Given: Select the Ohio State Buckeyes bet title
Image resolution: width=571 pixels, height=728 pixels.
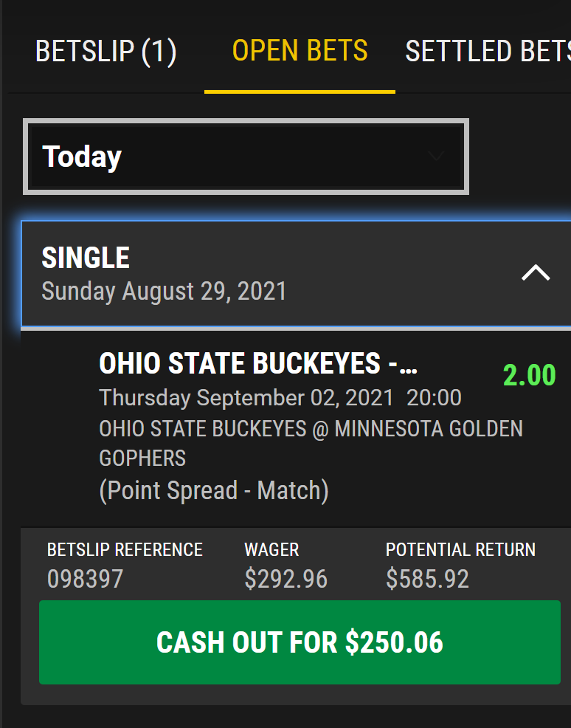Looking at the screenshot, I should pyautogui.click(x=258, y=363).
